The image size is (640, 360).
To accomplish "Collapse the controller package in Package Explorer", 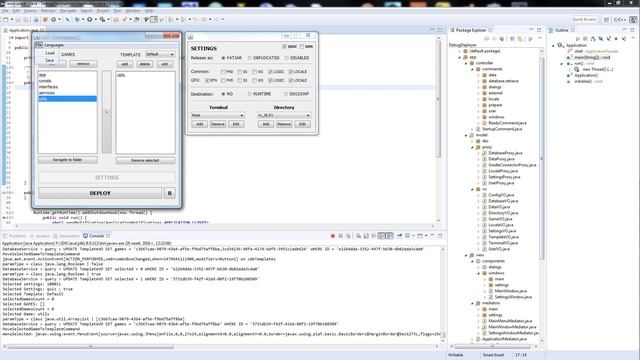I will click(x=466, y=63).
